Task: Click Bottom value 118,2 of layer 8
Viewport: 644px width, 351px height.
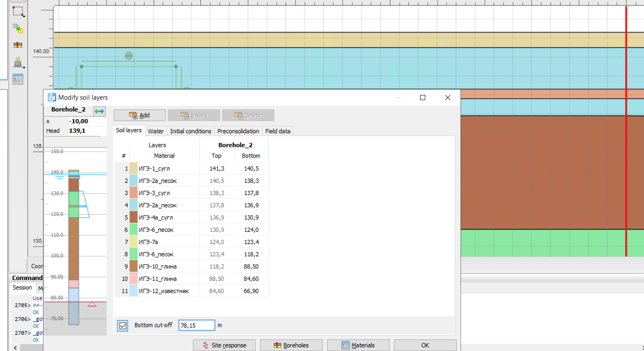Action: (x=251, y=254)
